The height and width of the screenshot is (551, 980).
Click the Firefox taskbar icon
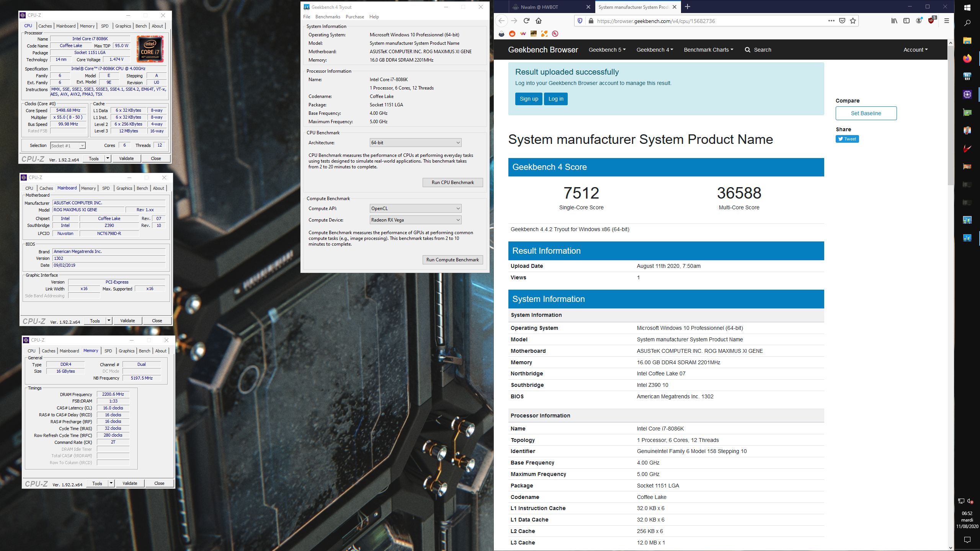[x=967, y=58]
